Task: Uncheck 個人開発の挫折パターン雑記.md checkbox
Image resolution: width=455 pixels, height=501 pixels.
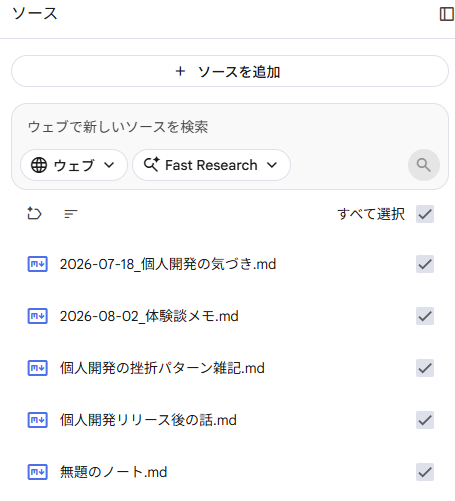Action: coord(425,368)
